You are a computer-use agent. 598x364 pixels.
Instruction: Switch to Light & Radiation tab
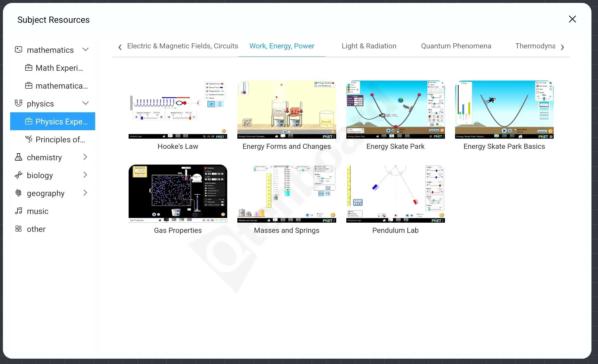[x=369, y=46]
